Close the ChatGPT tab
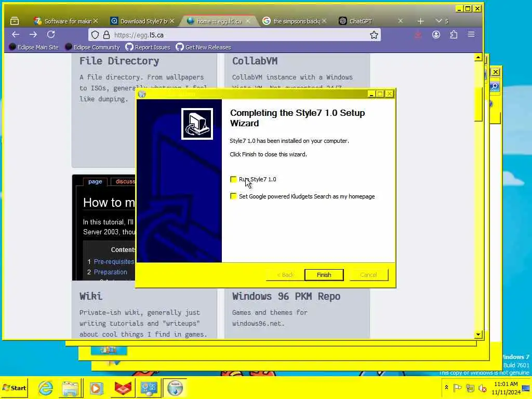The width and height of the screenshot is (532, 399). click(401, 21)
